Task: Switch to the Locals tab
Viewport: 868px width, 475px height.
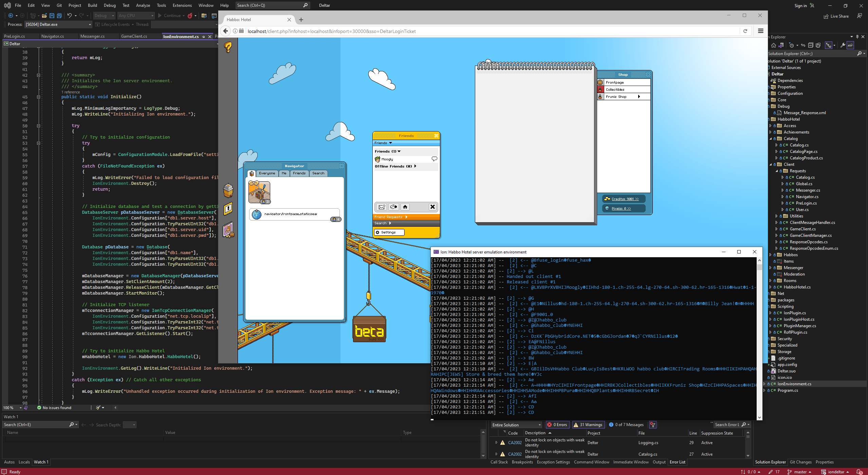Action: 24,462
